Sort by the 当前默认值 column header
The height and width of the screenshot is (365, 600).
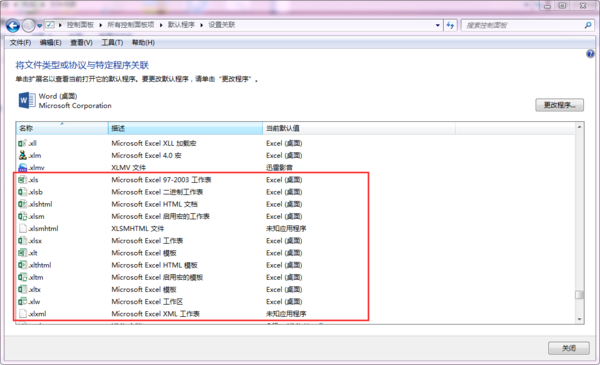click(x=359, y=128)
